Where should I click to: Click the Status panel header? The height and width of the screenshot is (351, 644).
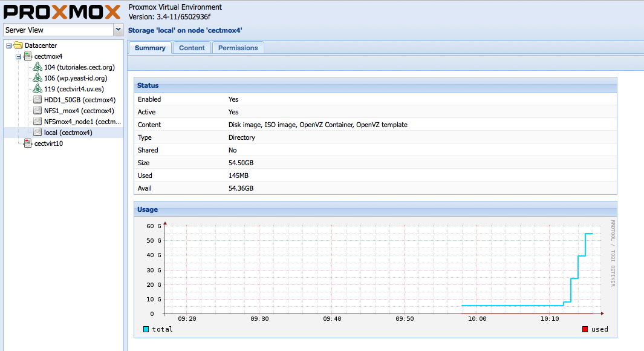pos(376,85)
